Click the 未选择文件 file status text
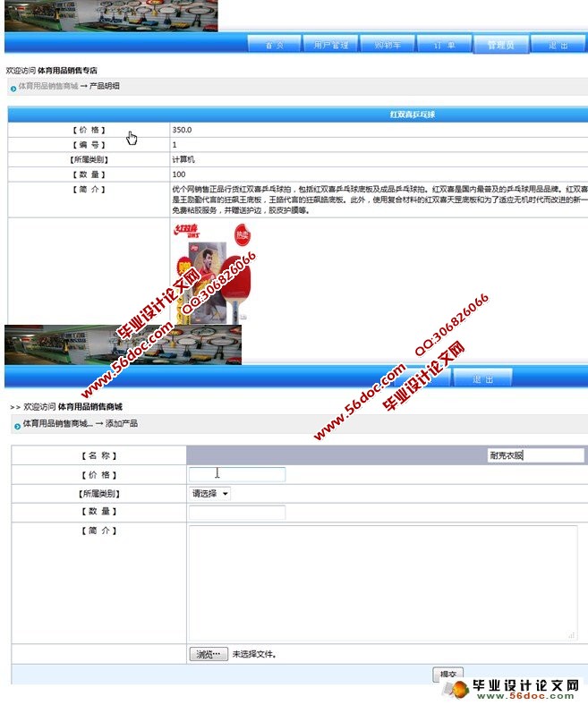Image resolution: width=588 pixels, height=705 pixels. pos(254,654)
